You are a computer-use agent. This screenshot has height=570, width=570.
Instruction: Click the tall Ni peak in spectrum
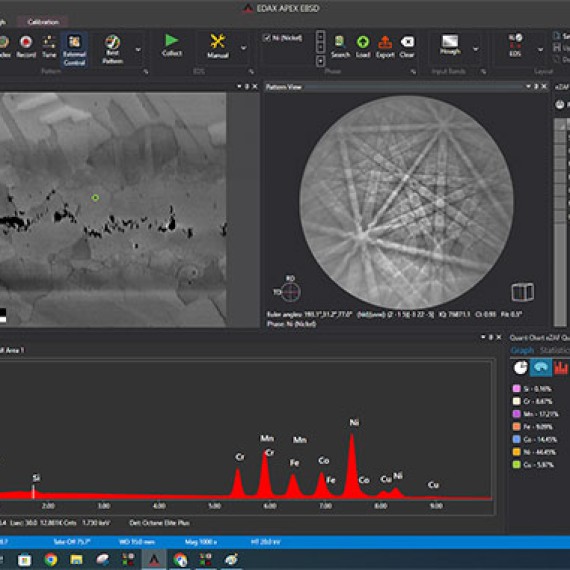click(x=352, y=465)
